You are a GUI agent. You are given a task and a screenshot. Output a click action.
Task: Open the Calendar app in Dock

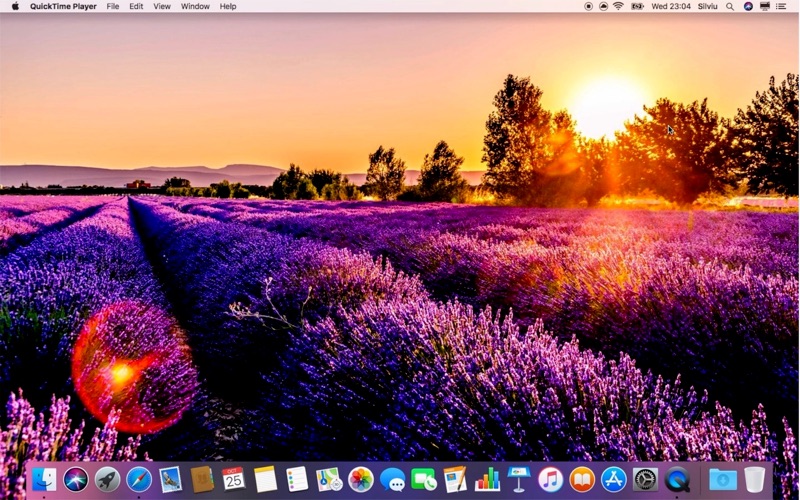tap(234, 479)
